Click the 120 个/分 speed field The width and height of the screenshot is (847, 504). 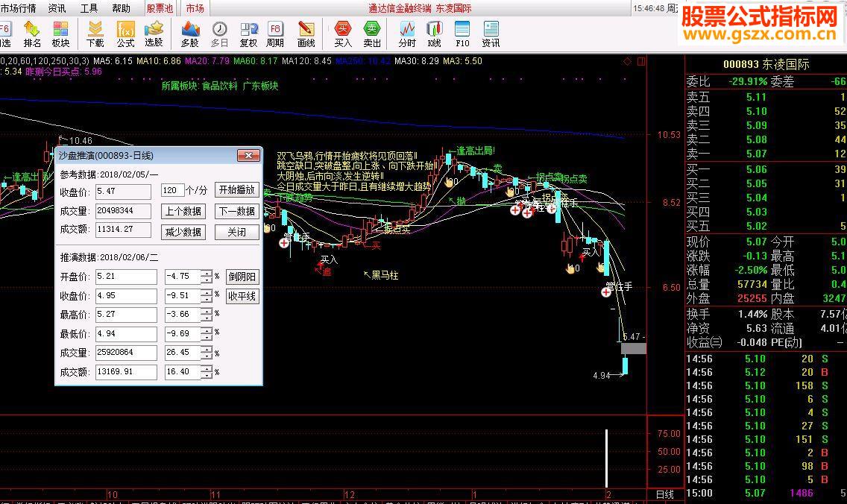point(172,190)
